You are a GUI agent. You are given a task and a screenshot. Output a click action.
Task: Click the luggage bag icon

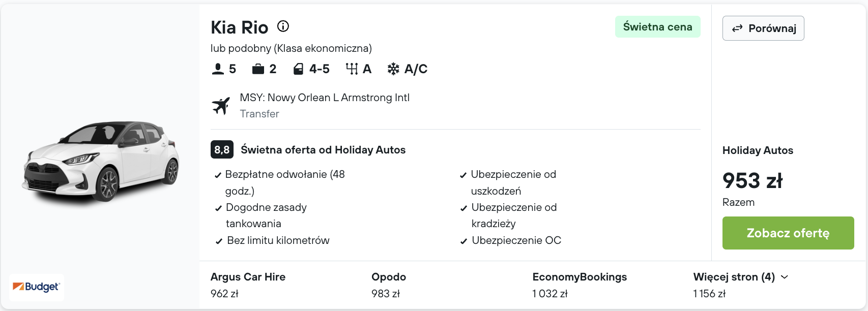click(x=258, y=69)
